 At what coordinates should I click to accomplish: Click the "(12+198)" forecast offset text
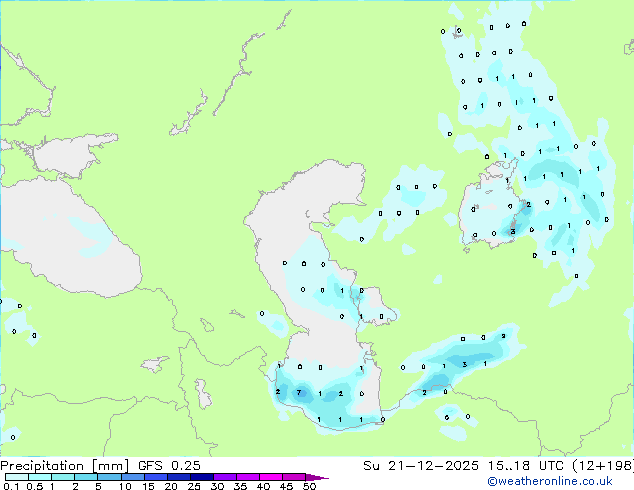[603, 466]
